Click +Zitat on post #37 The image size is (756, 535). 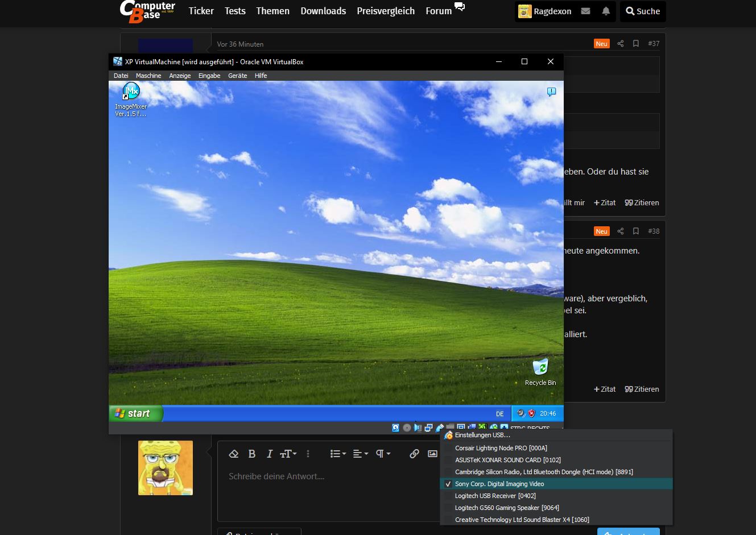tap(605, 203)
